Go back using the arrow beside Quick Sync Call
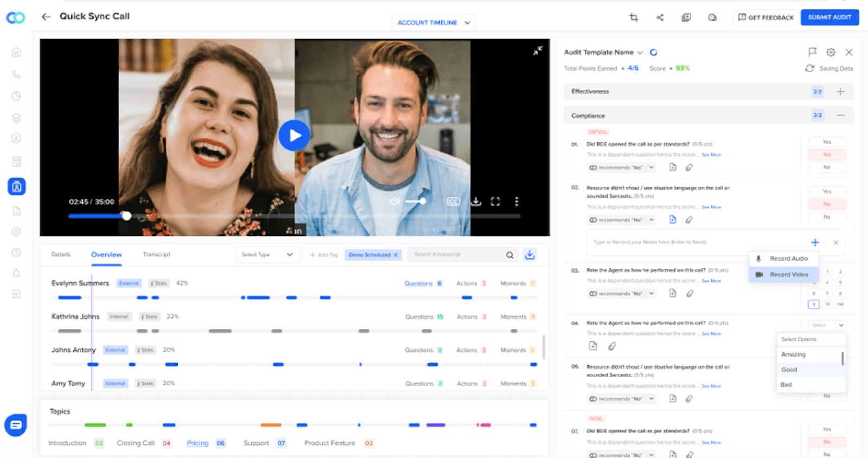The image size is (868, 458). (x=46, y=17)
